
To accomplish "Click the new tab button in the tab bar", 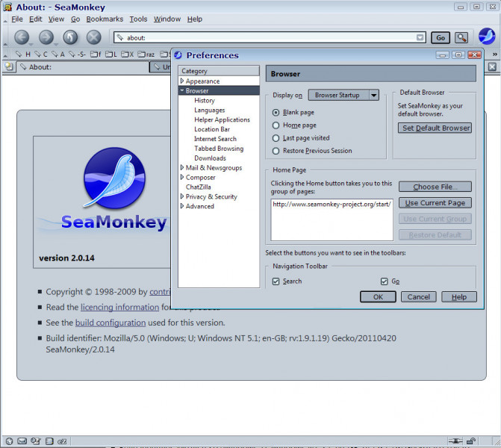I will (9, 66).
